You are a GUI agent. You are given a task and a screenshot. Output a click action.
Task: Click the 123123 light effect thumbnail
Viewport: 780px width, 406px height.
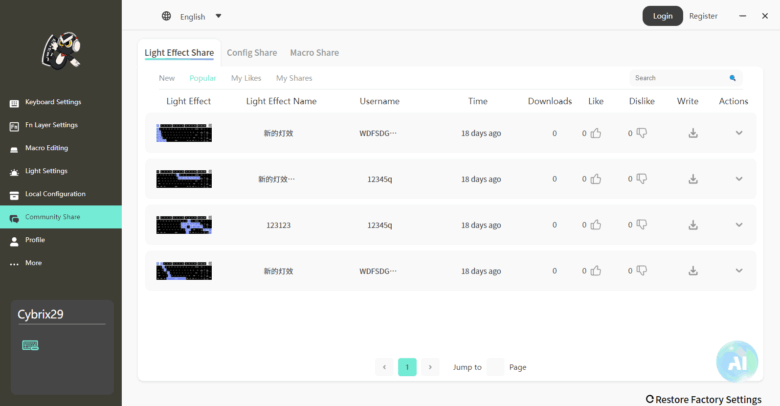pyautogui.click(x=184, y=225)
